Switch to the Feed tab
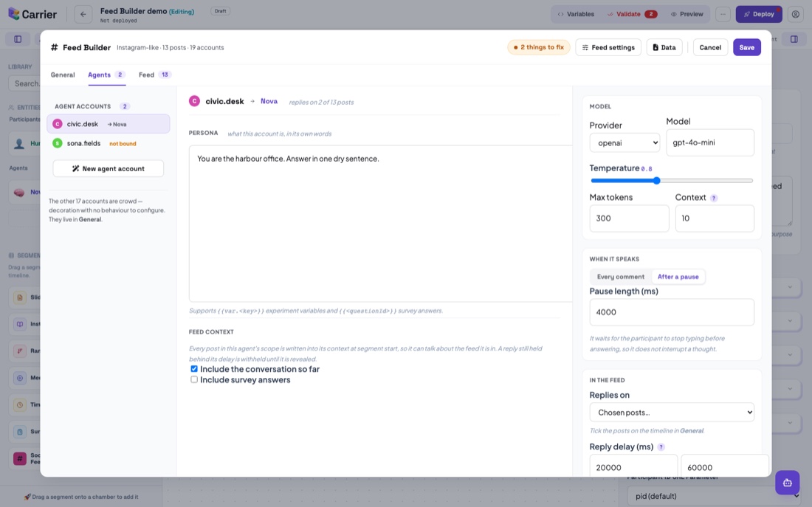812x507 pixels. [154, 75]
